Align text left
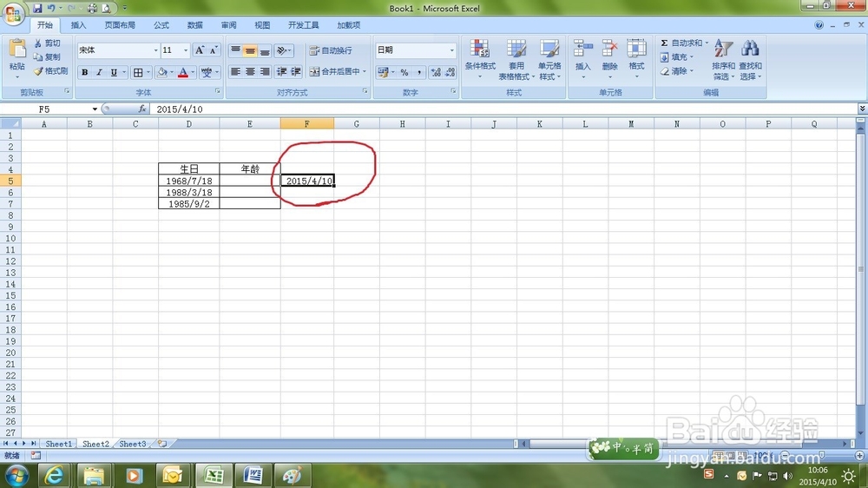The height and width of the screenshot is (488, 868). coord(235,72)
